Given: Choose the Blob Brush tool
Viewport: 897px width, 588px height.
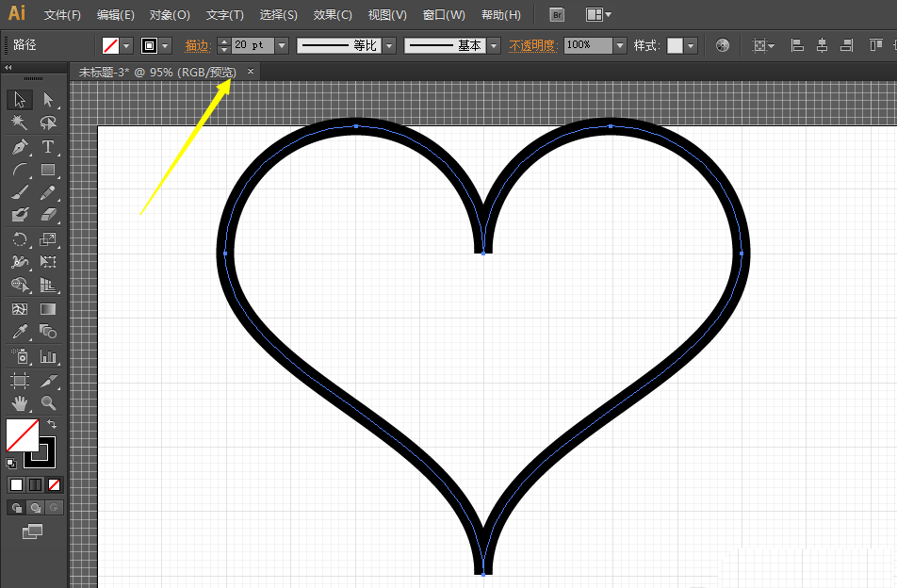Looking at the screenshot, I should 20,215.
